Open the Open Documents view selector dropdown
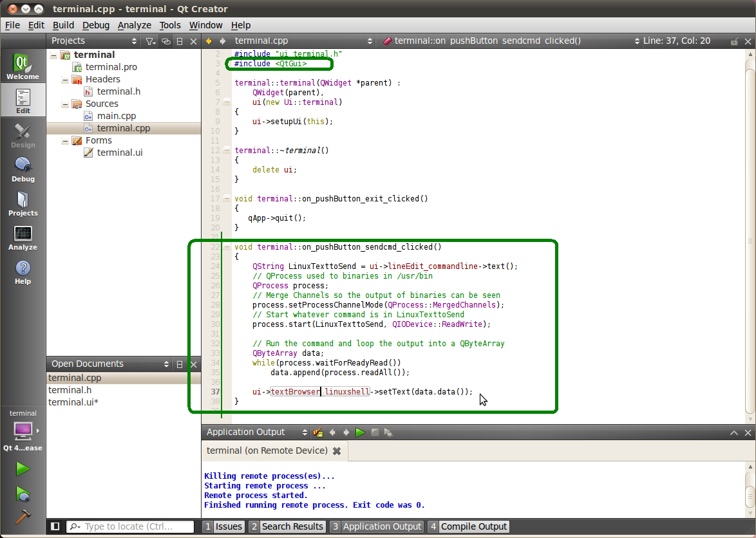 tap(166, 365)
